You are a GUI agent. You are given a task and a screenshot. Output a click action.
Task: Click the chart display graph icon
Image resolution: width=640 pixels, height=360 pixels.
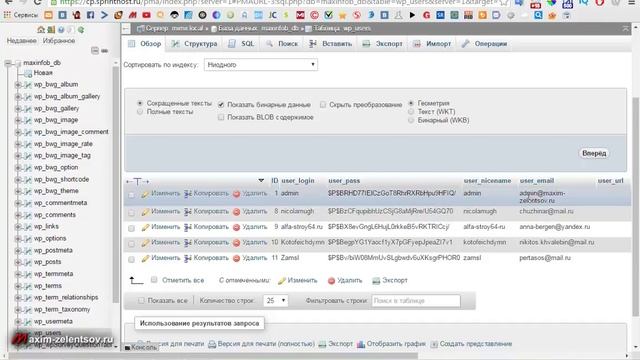(x=361, y=344)
